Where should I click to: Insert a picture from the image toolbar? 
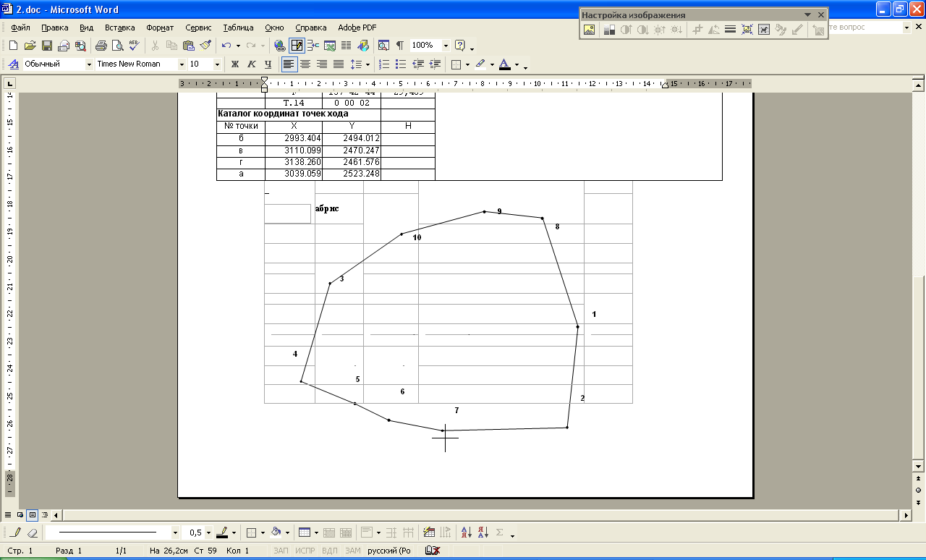coord(590,30)
